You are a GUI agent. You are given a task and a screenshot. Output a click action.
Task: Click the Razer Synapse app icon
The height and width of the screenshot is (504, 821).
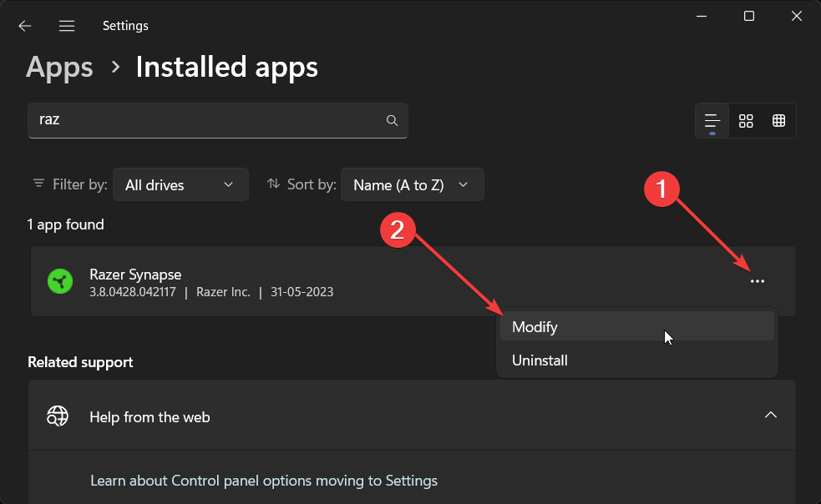point(60,281)
